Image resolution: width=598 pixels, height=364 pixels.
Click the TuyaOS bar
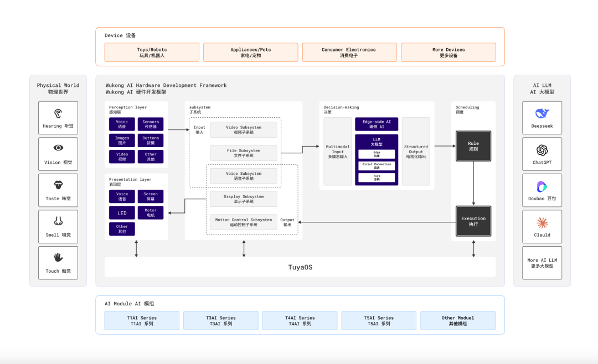300,267
